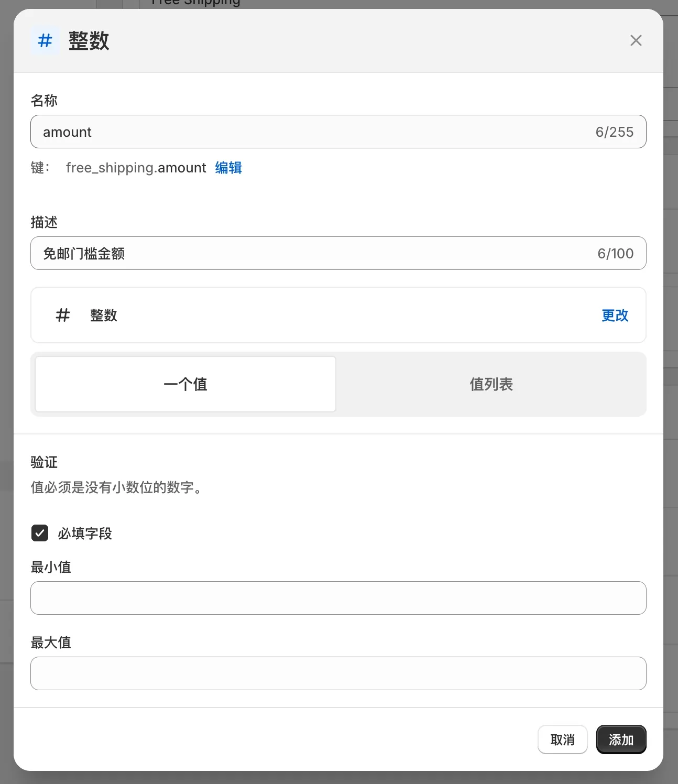The width and height of the screenshot is (678, 784).
Task: Select the 一个值 option
Action: (x=185, y=384)
